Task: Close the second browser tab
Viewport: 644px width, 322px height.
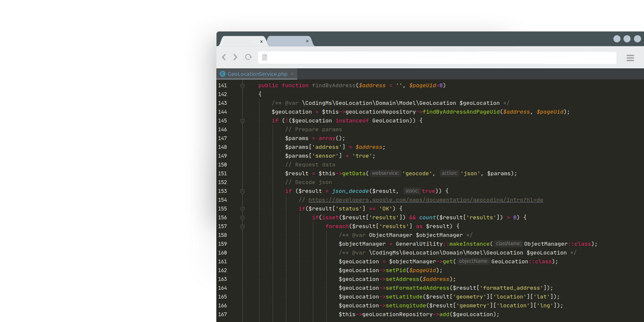Action: click(307, 41)
